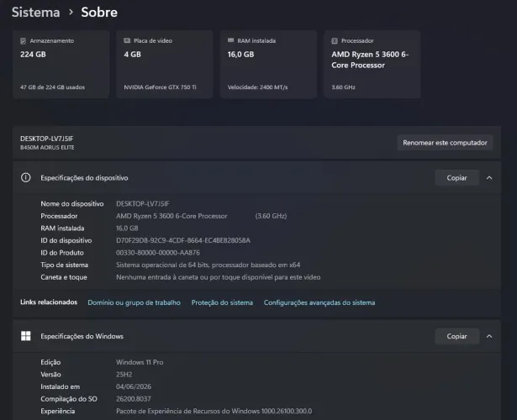
Task: Click the 47 GB de 224 GB usados text
Action: point(52,87)
